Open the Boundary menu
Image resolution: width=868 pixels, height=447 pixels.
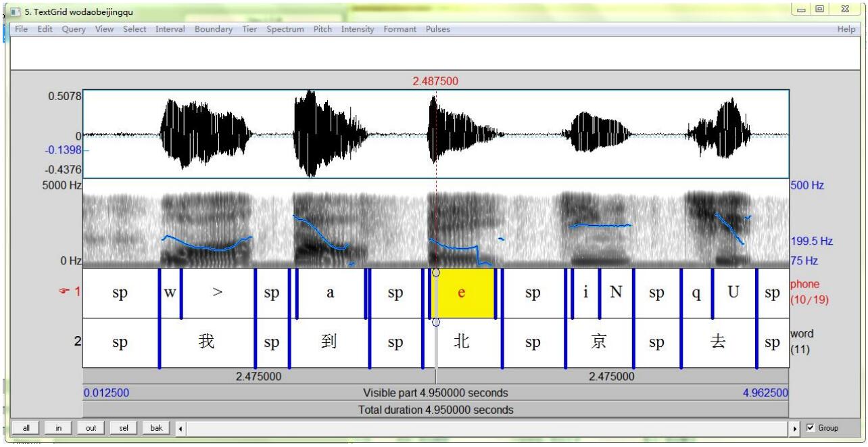tap(213, 29)
